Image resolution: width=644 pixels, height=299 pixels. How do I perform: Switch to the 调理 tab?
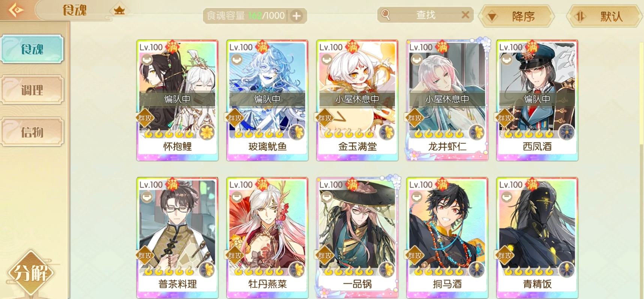(x=32, y=90)
